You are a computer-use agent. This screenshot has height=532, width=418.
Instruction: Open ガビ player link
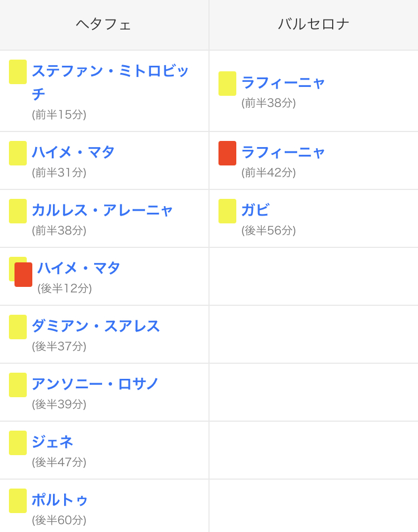(255, 210)
